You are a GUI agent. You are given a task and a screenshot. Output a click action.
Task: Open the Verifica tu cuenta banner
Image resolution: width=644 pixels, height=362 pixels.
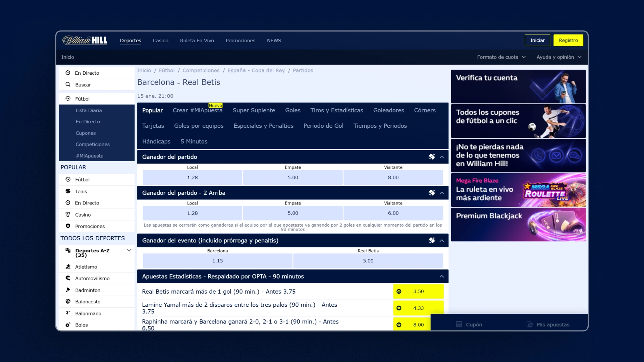[518, 86]
